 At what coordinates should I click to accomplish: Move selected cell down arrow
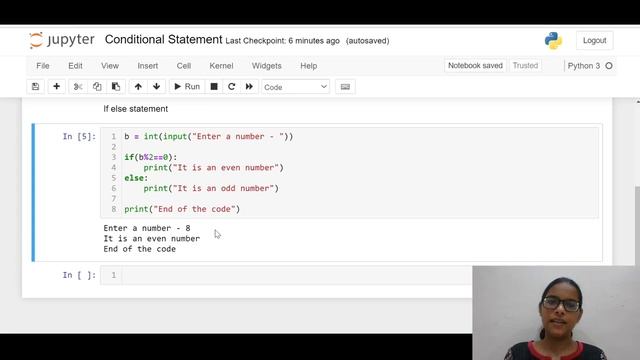pos(156,87)
